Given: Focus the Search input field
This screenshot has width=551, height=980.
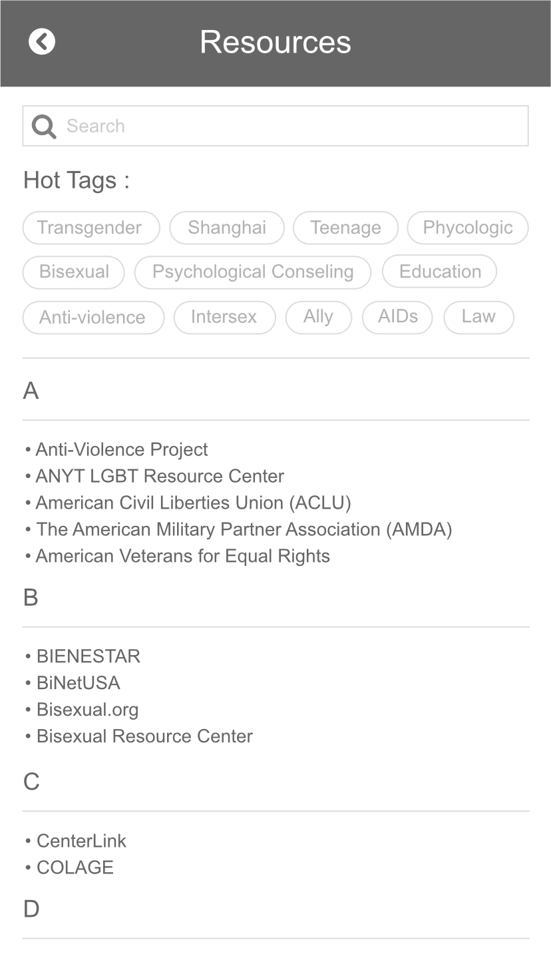Looking at the screenshot, I should point(293,126).
